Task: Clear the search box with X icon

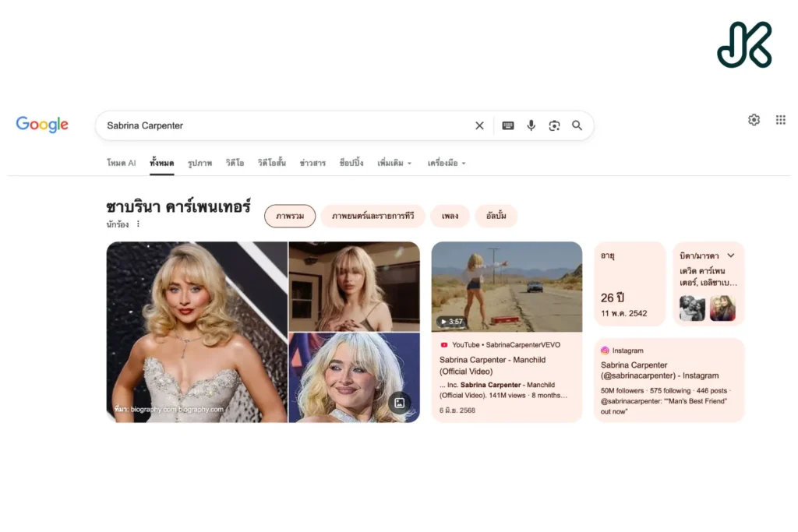Action: coord(479,125)
